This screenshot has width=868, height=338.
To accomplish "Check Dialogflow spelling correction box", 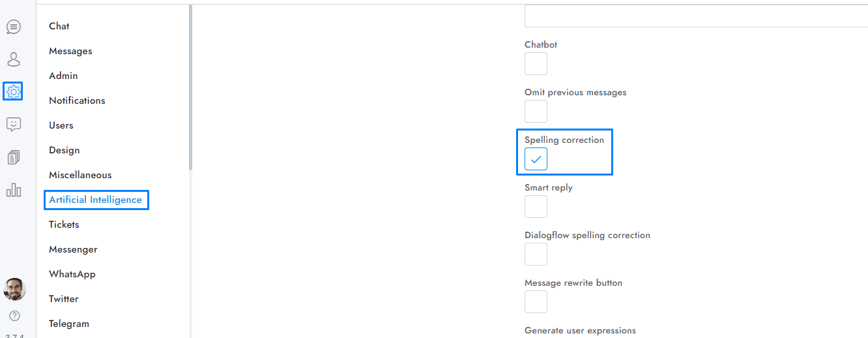I will point(536,254).
